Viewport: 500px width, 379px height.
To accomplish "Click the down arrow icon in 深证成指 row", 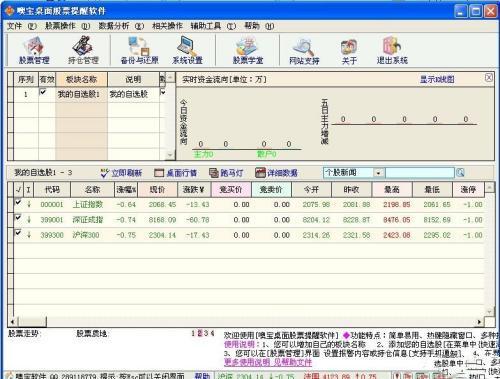I will point(29,219).
